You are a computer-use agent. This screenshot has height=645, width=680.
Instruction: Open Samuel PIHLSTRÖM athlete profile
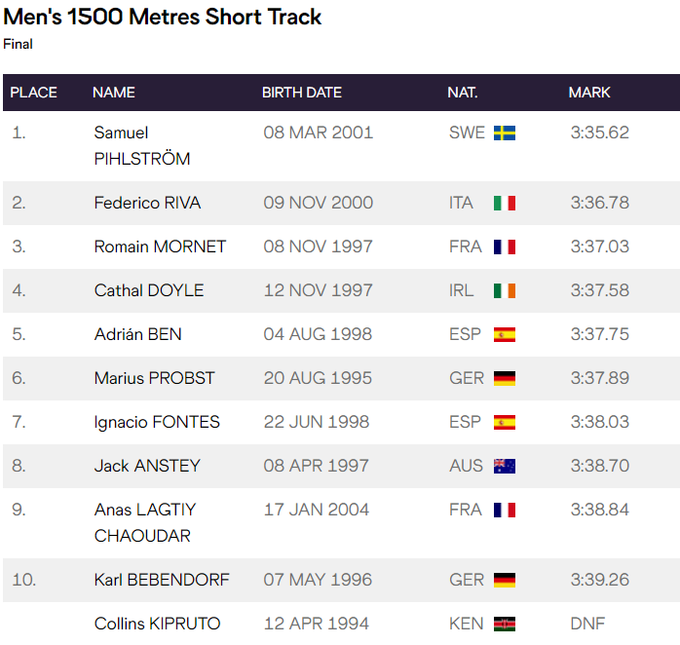coord(141,146)
